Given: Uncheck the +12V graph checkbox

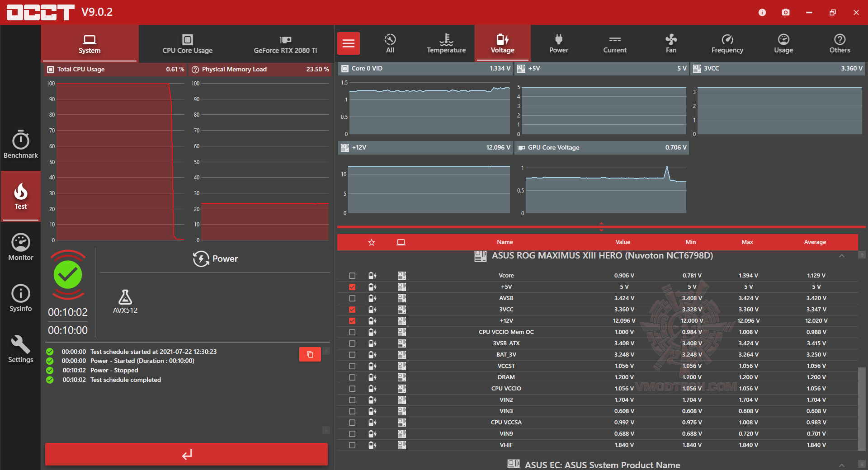Looking at the screenshot, I should (352, 321).
